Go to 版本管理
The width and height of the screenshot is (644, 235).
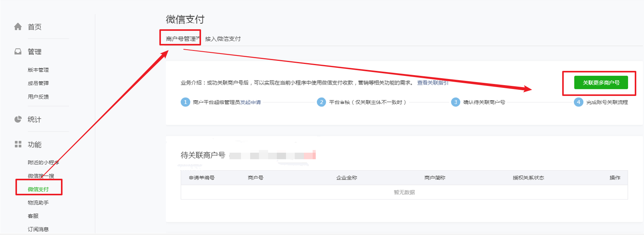point(38,70)
